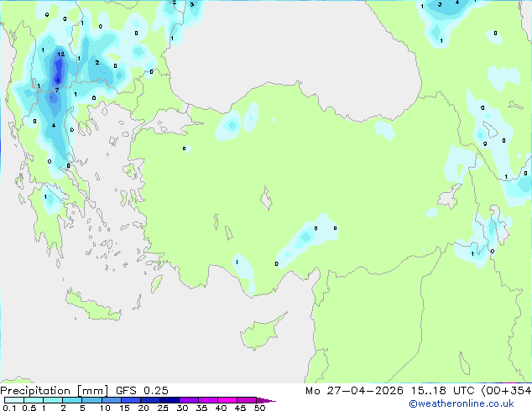This screenshot has height=411, width=532.
Task: Click the "GFS 0.25" model label
Action: click(x=142, y=391)
